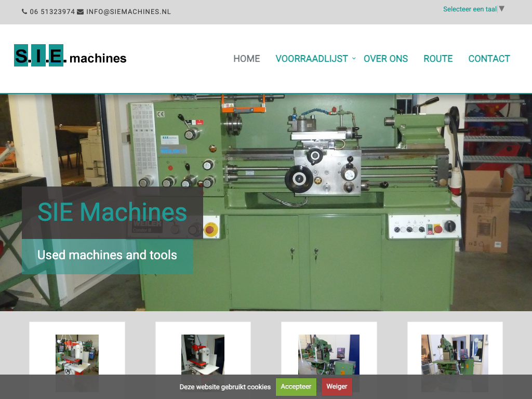
Task: Click the phone icon in the top bar
Action: pos(24,11)
